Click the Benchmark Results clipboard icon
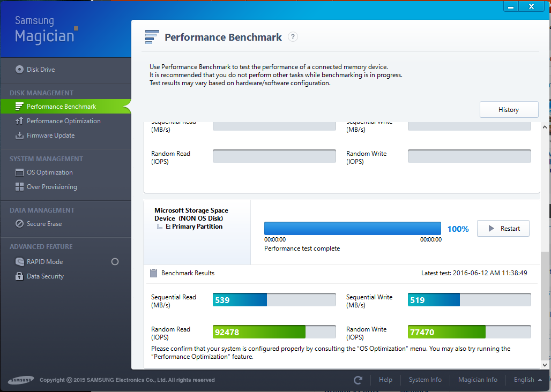 154,273
